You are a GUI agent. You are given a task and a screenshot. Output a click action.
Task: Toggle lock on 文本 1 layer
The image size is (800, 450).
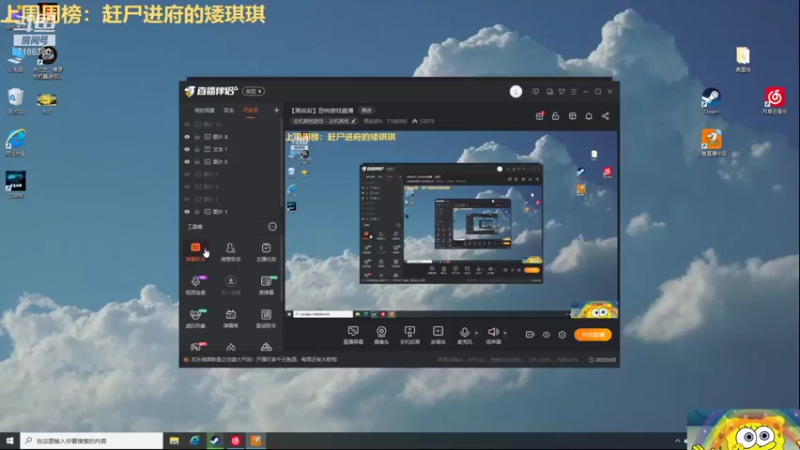pos(197,149)
